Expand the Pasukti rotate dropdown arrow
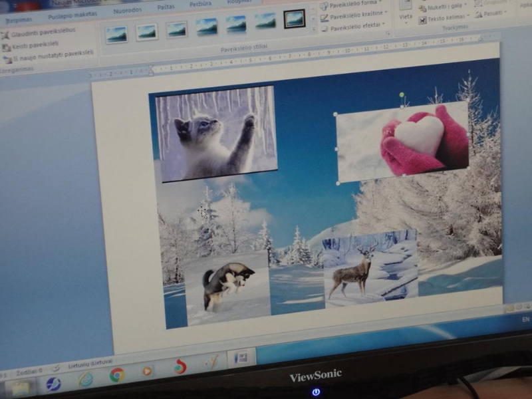 pyautogui.click(x=505, y=12)
